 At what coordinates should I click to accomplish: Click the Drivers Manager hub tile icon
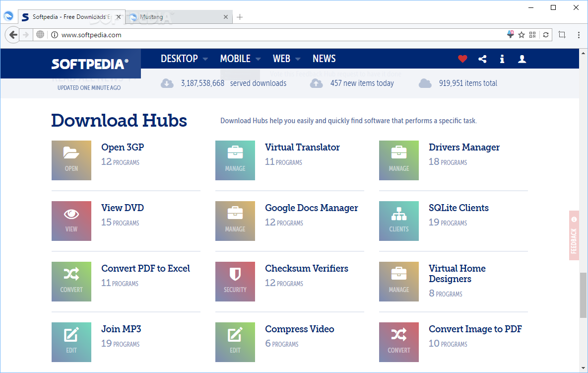pyautogui.click(x=398, y=160)
